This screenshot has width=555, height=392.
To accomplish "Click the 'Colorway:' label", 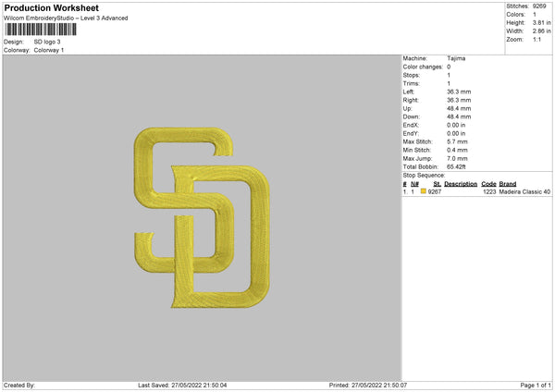I will click(17, 50).
